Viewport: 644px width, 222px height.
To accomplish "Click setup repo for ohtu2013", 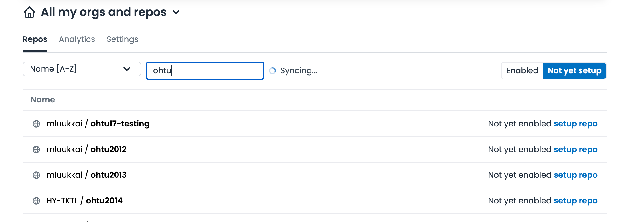I will click(575, 175).
